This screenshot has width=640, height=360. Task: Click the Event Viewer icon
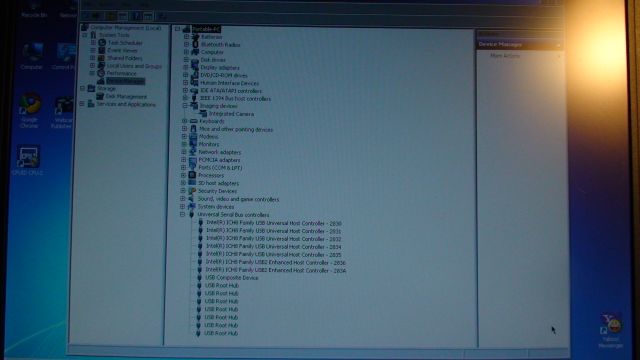pos(102,50)
